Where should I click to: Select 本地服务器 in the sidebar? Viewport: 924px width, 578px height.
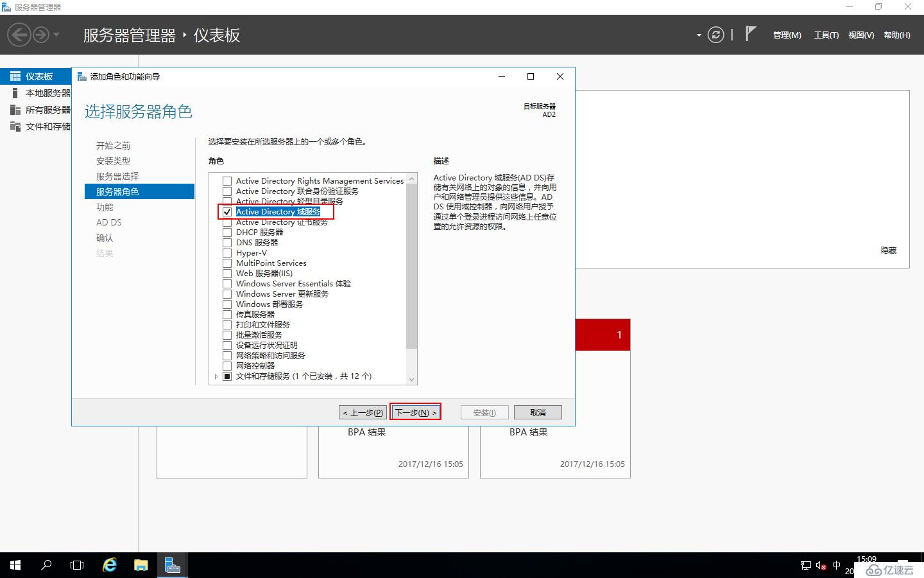(36, 93)
